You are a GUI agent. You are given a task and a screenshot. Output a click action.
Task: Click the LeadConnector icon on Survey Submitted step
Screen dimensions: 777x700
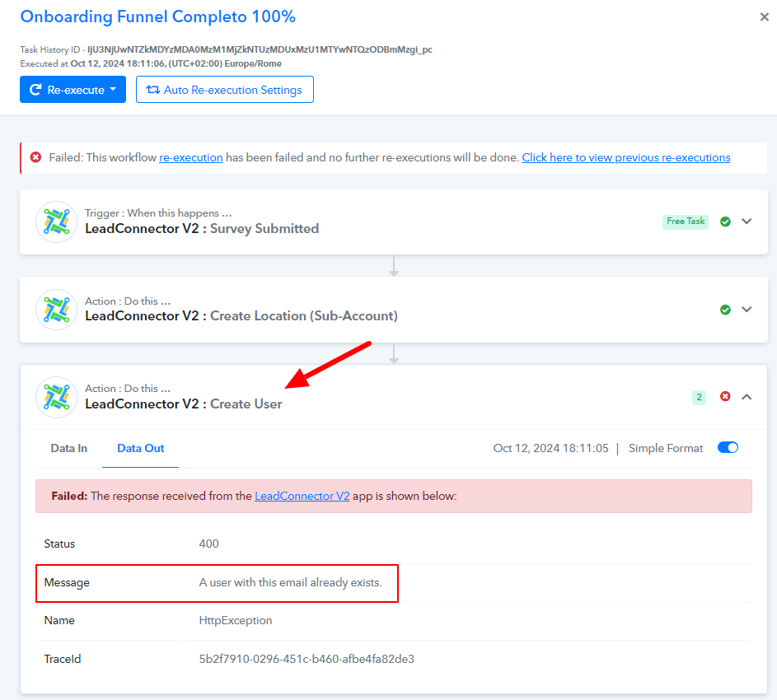pos(57,222)
